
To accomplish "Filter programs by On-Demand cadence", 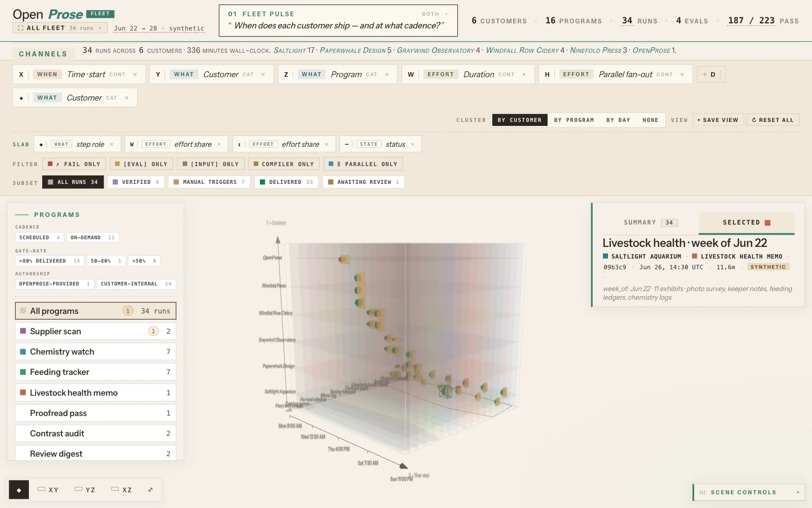I will (x=93, y=237).
